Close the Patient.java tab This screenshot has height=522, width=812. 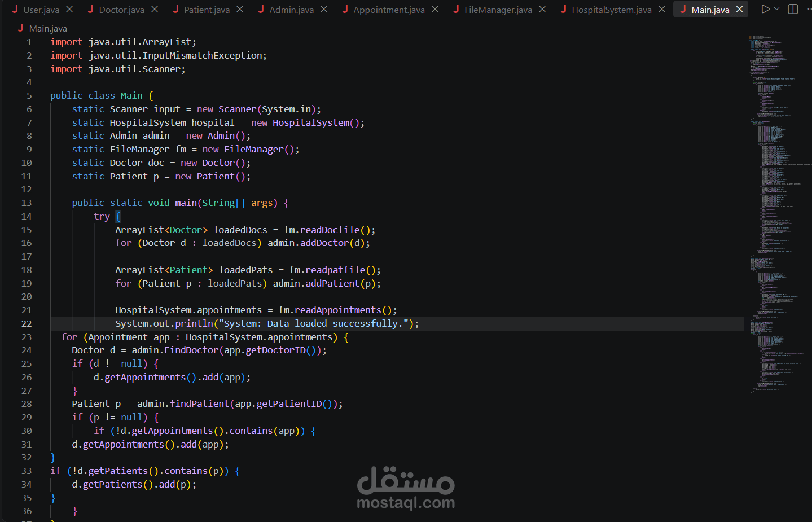240,10
